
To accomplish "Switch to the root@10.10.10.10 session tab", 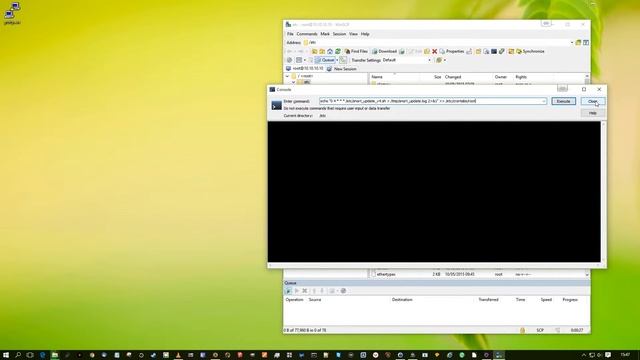I will 304,69.
